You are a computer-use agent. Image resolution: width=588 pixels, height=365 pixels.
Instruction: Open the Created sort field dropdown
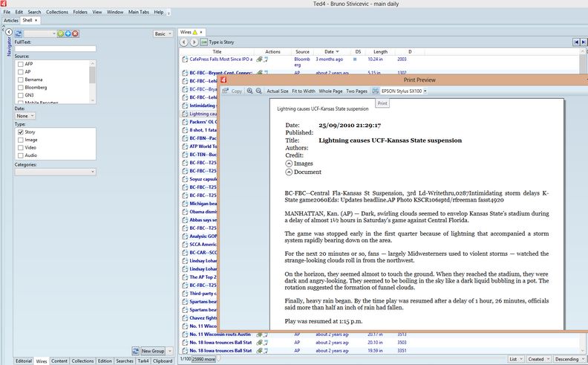click(538, 359)
